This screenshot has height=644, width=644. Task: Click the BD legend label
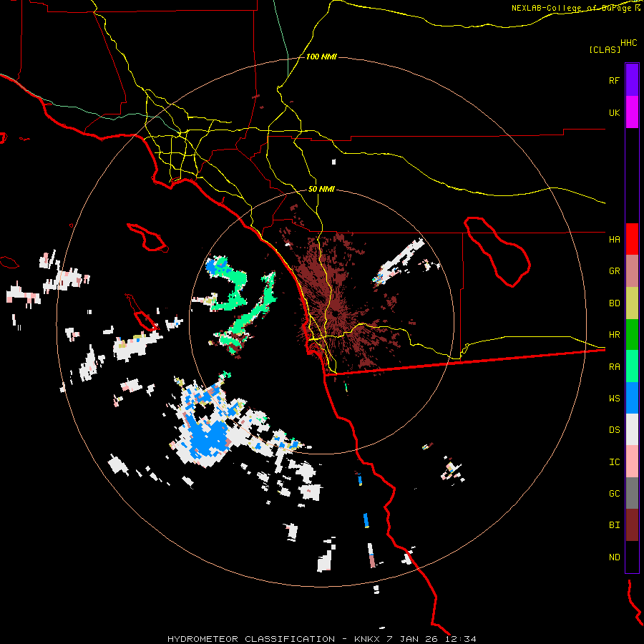[614, 303]
